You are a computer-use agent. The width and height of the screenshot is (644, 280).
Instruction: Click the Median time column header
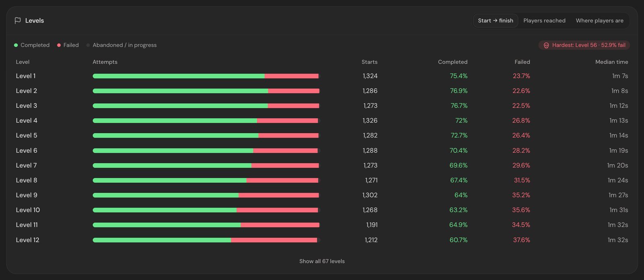pyautogui.click(x=611, y=62)
